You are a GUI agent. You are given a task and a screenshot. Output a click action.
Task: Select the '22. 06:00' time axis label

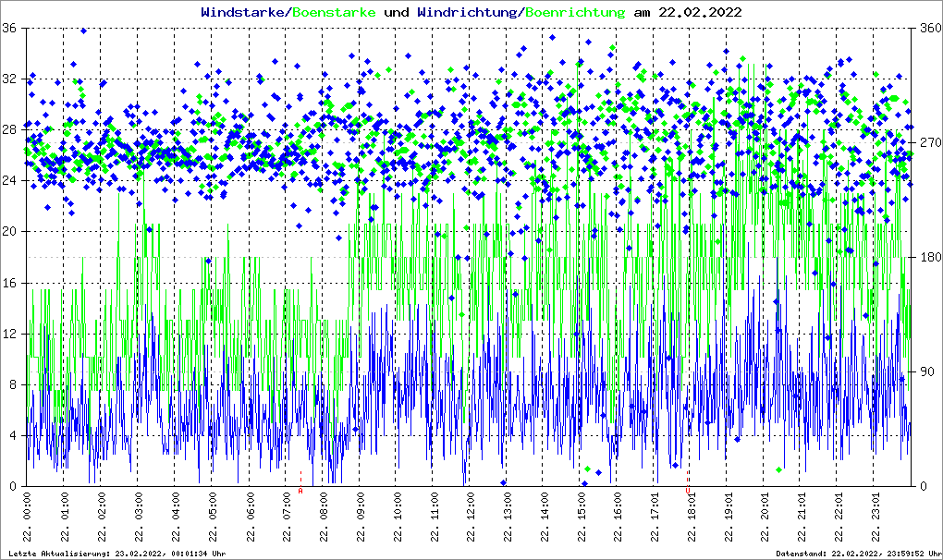(x=250, y=520)
